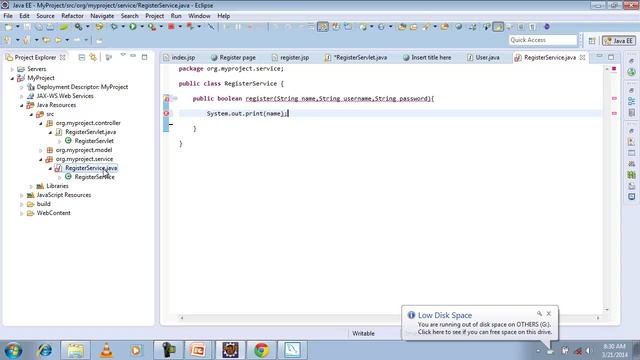Click the Run External Tools icon
The width and height of the screenshot is (640, 360).
pos(152,27)
